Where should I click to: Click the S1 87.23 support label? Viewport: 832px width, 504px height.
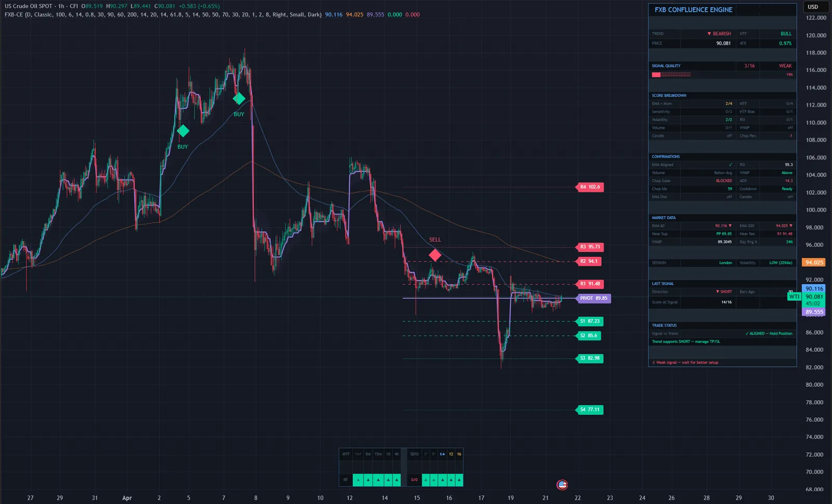click(590, 321)
